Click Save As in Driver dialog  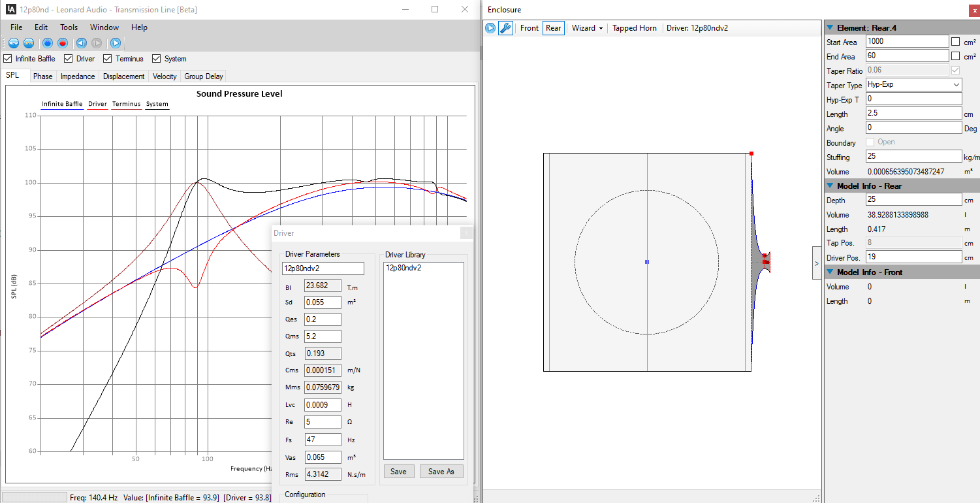tap(441, 471)
